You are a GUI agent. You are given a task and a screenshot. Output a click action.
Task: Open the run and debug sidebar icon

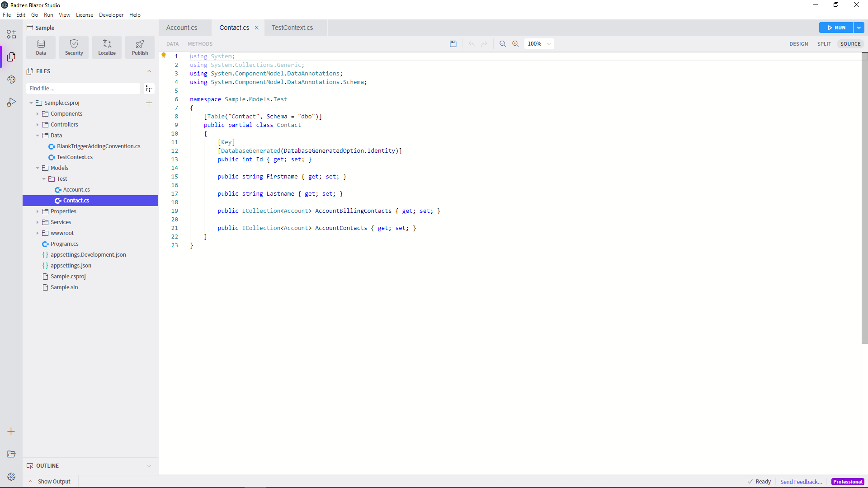[x=11, y=102]
